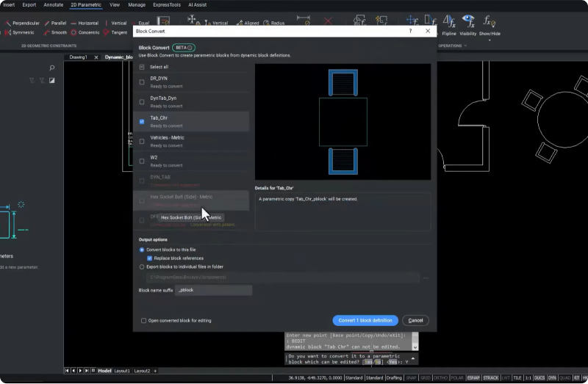Enable Open converted block for editing

point(143,320)
